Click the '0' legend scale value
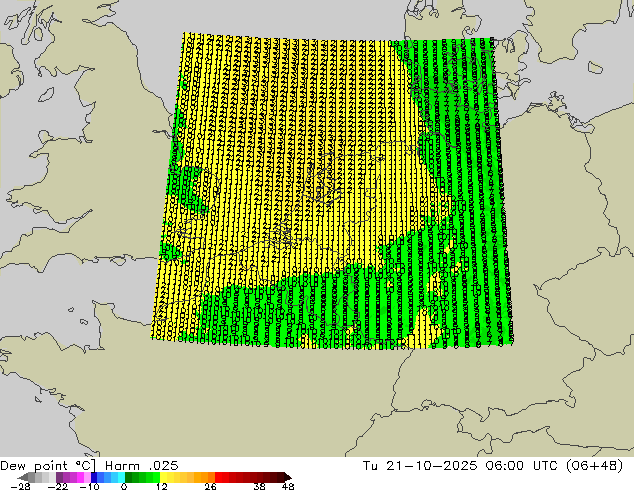 pyautogui.click(x=124, y=486)
